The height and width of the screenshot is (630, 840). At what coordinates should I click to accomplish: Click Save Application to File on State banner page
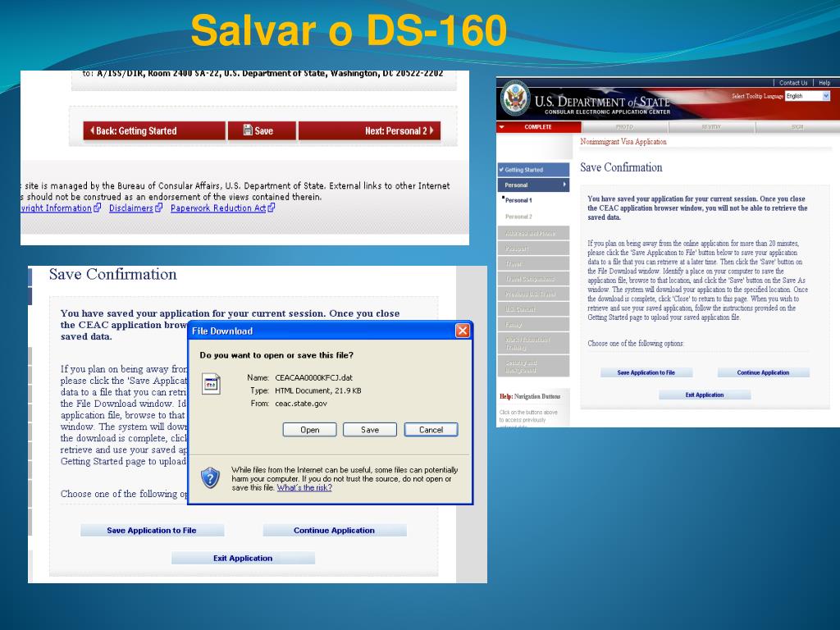point(646,372)
